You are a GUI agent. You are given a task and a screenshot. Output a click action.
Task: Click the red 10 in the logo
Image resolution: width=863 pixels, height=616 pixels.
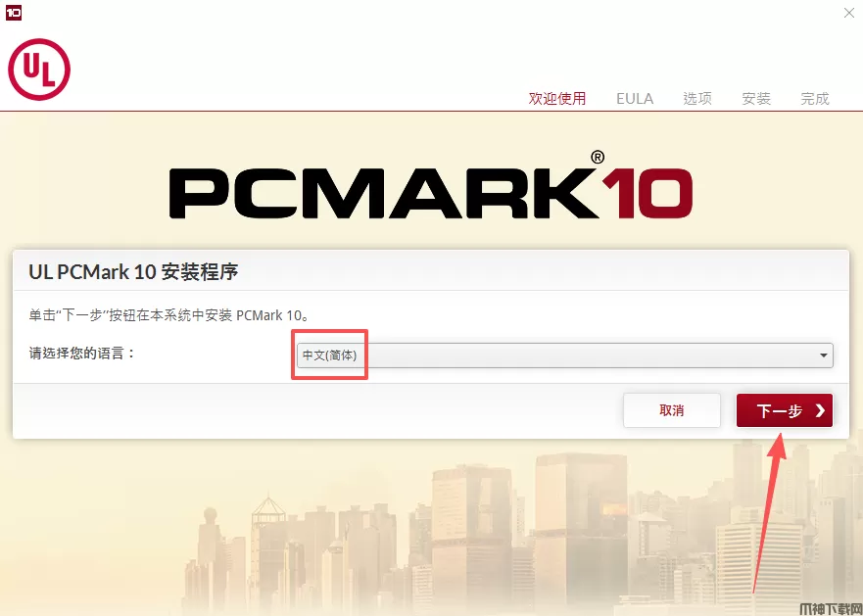[647, 193]
